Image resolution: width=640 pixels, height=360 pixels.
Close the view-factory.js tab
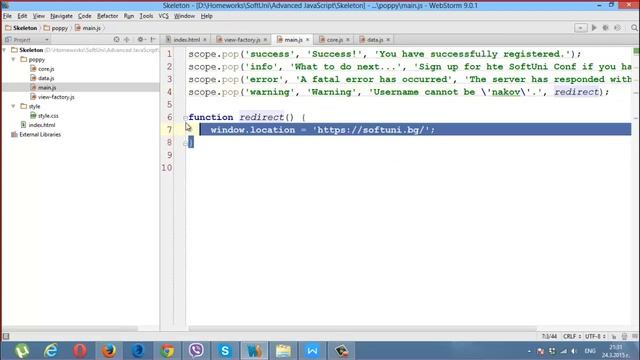[265, 40]
